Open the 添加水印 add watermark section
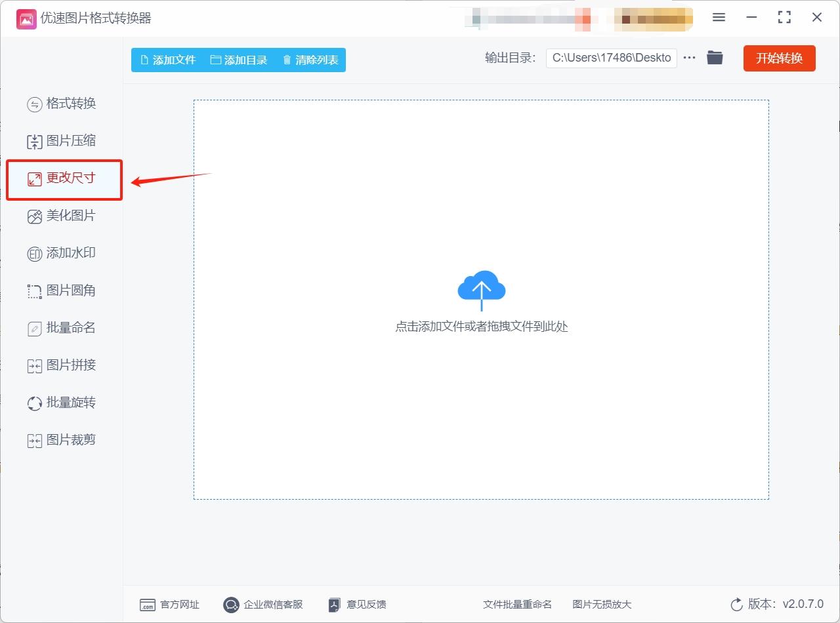Image resolution: width=840 pixels, height=623 pixels. 62,253
